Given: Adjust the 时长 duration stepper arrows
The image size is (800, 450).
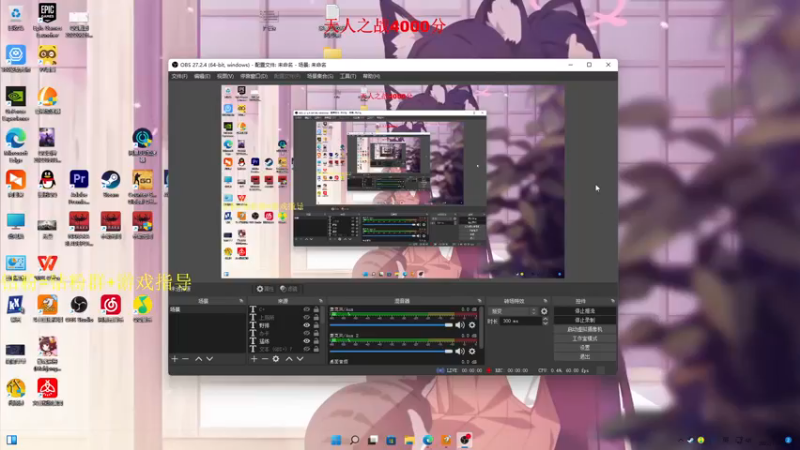Looking at the screenshot, I should click(x=545, y=321).
